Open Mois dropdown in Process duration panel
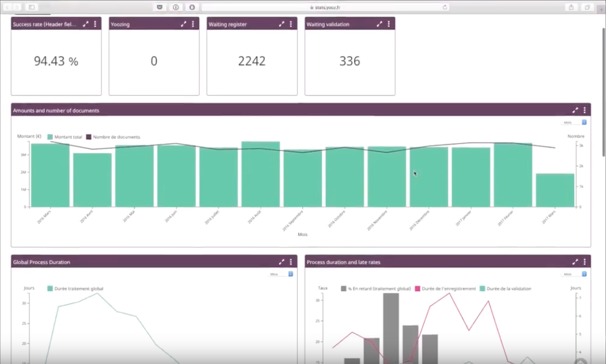Screen dimensions: 606x364 point(574,274)
